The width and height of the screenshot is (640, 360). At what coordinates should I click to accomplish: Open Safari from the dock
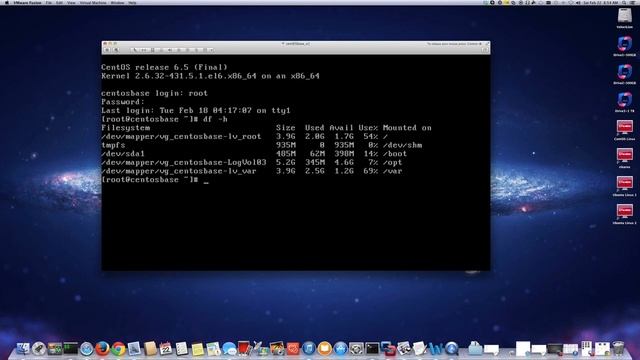86,349
